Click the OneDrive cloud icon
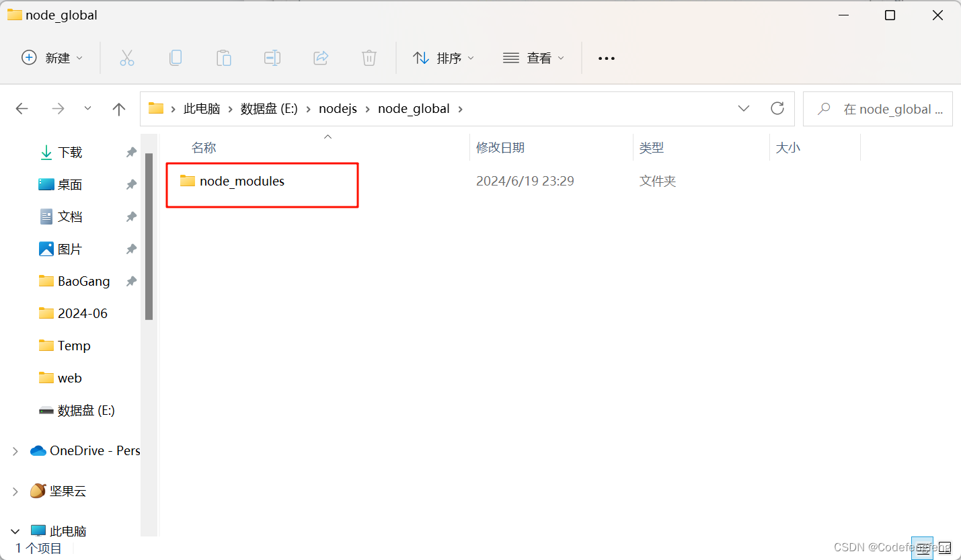The height and width of the screenshot is (560, 961). (x=38, y=450)
